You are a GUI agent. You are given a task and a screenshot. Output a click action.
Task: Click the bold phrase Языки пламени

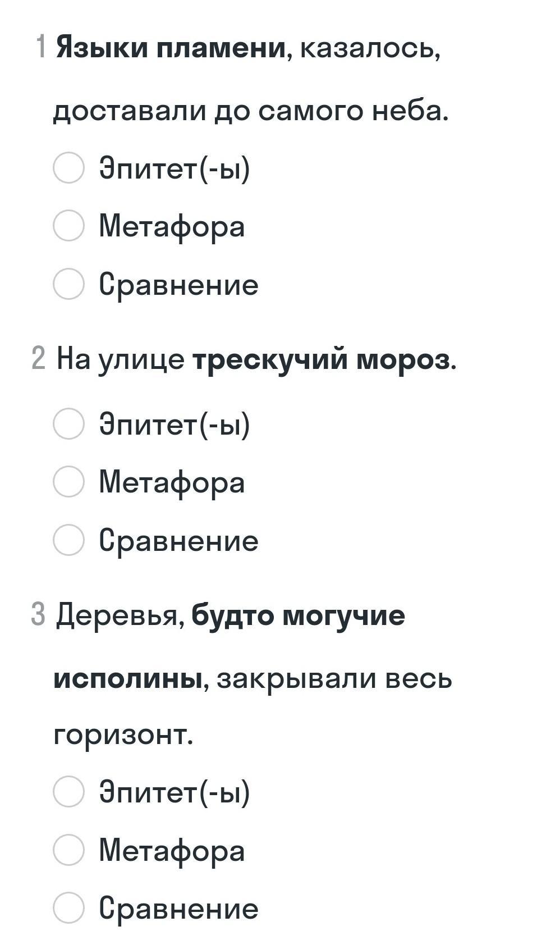point(171,48)
